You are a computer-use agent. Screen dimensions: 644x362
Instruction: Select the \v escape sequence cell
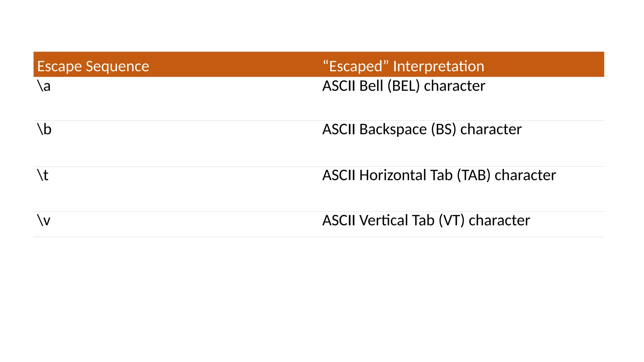point(44,220)
